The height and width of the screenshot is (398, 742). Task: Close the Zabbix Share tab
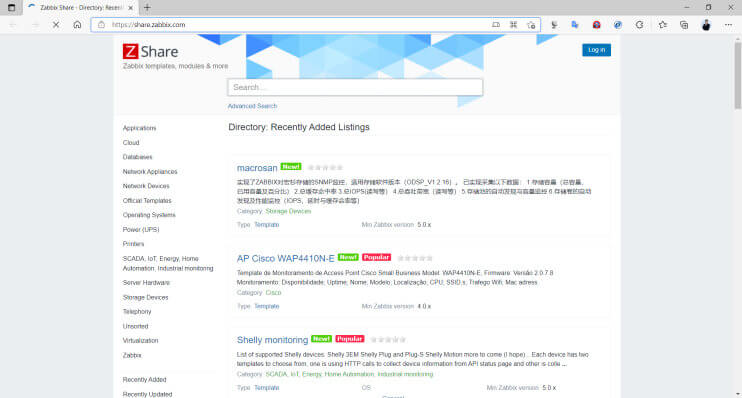point(131,8)
